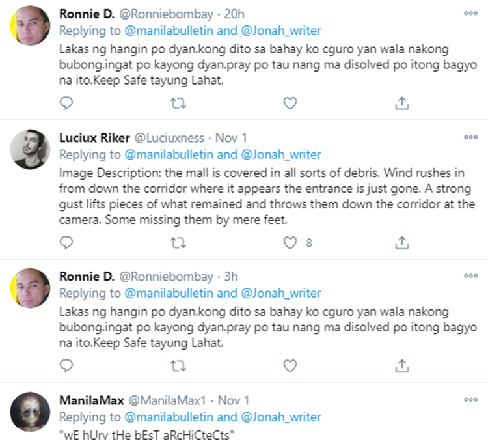Expand more menu on Ronnie D.'s 20h tweet
Image resolution: width=488 pixels, height=448 pixels.
(x=470, y=13)
